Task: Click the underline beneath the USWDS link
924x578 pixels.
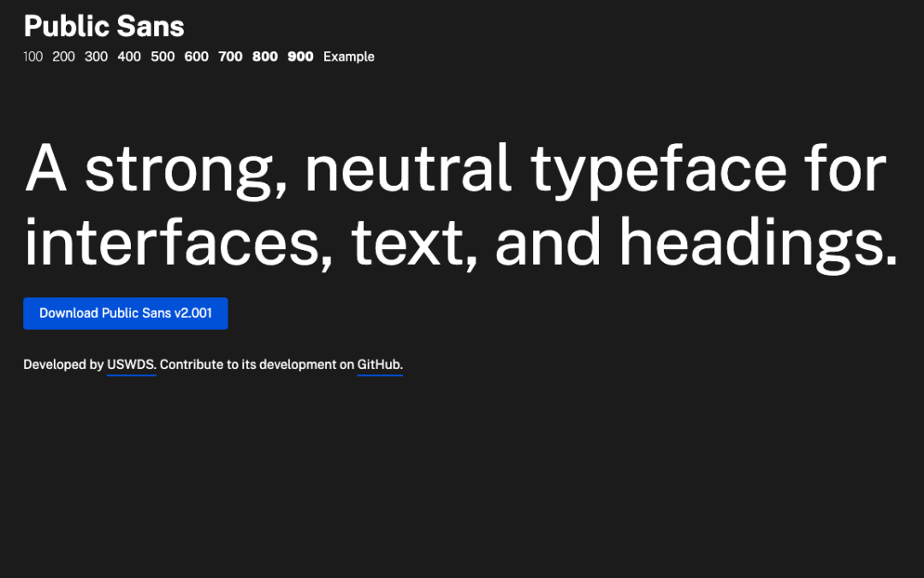Action: [x=131, y=374]
